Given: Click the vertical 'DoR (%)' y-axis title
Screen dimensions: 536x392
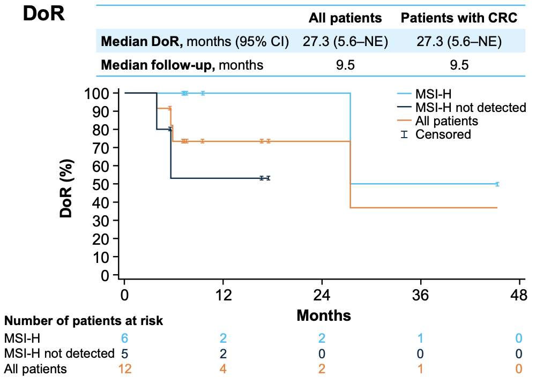Looking at the screenshot, I should click(x=66, y=182).
